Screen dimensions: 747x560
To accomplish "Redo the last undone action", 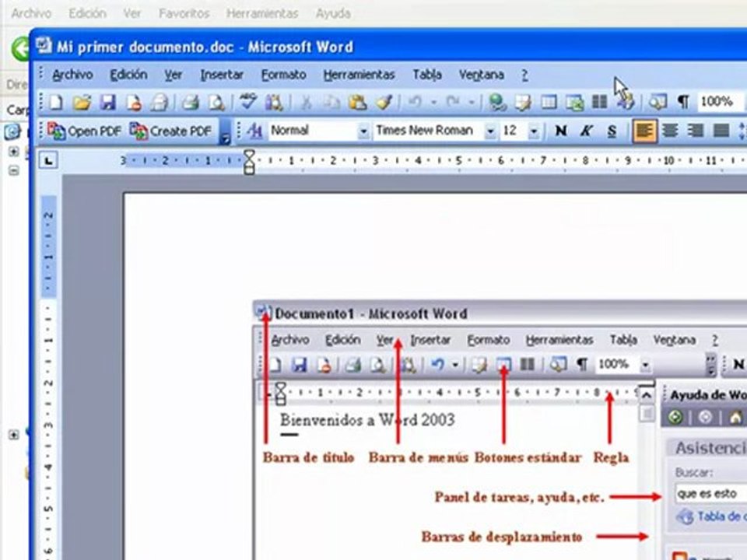I will 453,102.
